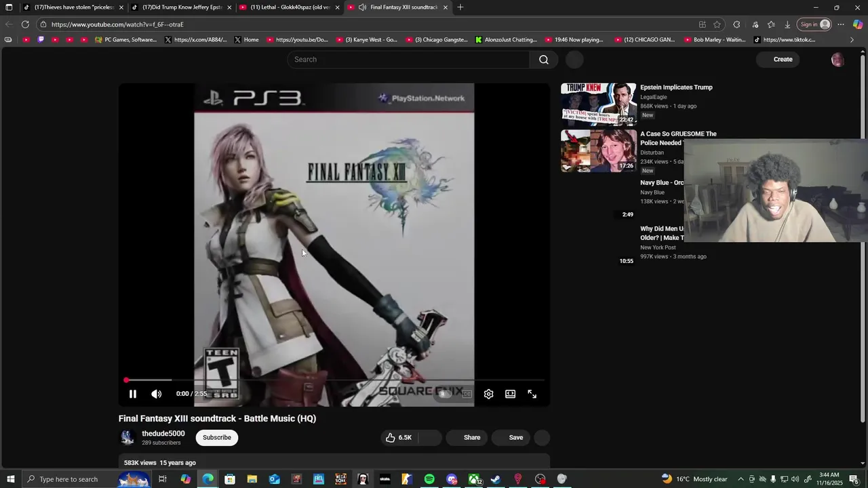Open Outlook from the taskbar
The width and height of the screenshot is (868, 488).
click(x=274, y=479)
